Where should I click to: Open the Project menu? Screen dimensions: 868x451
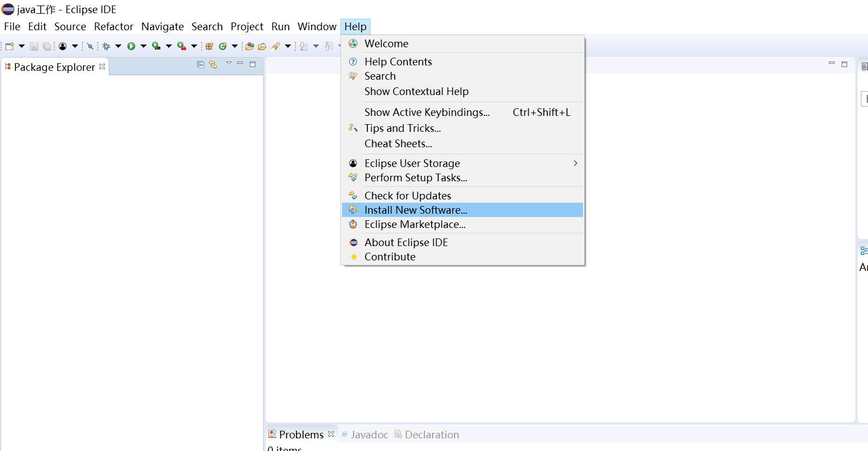click(x=247, y=26)
